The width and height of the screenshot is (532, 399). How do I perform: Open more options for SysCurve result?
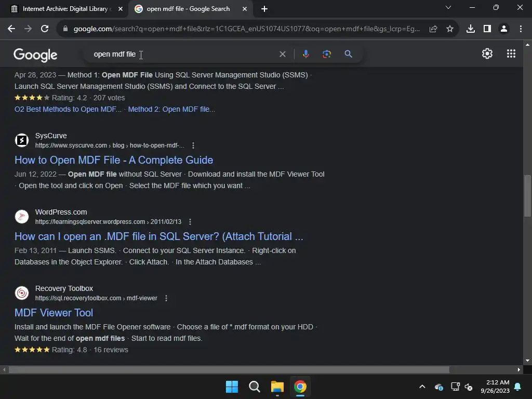pos(193,145)
